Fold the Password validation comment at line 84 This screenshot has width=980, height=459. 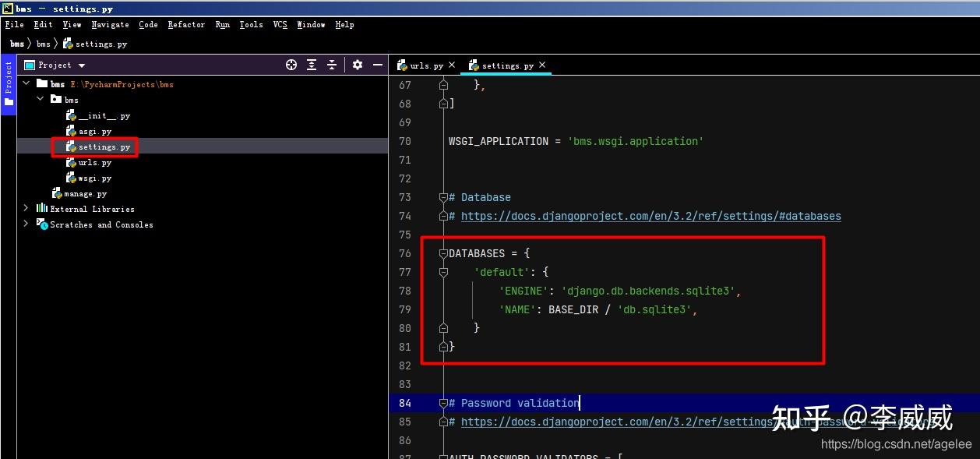pos(443,403)
